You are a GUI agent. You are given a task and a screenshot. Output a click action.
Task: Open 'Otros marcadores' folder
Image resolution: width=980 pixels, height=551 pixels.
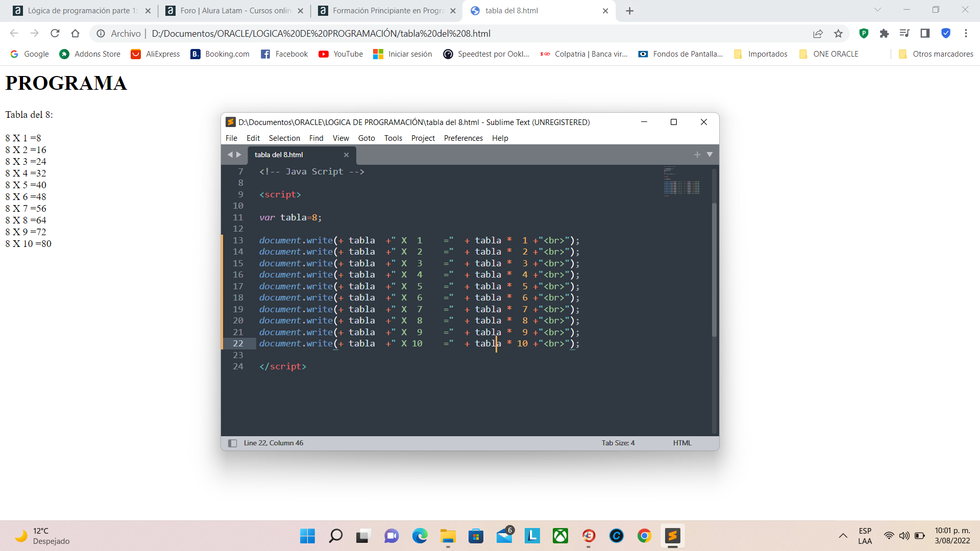pyautogui.click(x=936, y=54)
